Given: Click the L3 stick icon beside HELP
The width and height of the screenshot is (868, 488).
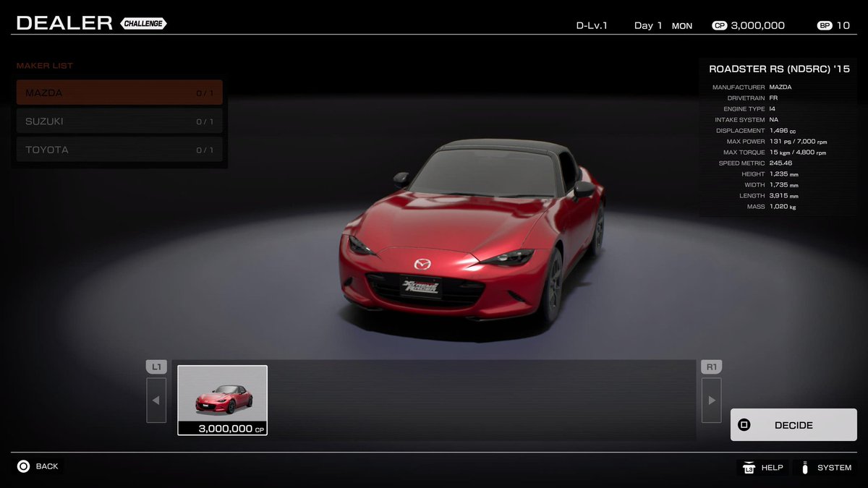Looking at the screenshot, I should coord(748,468).
